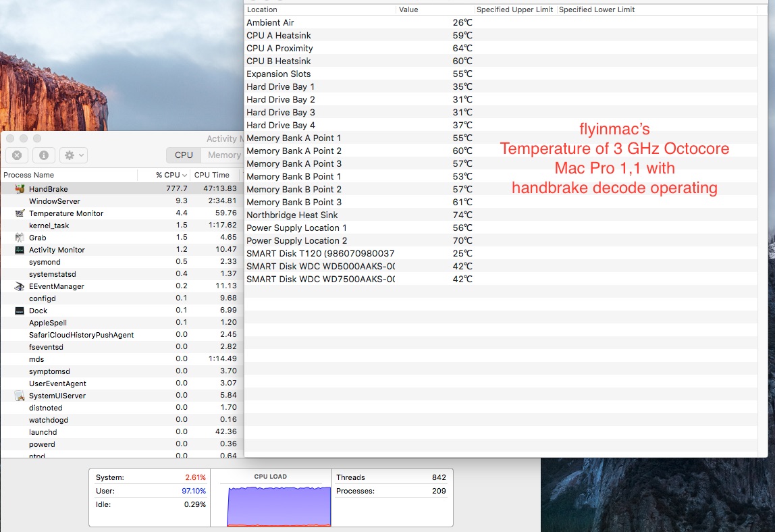The width and height of the screenshot is (775, 532).
Task: Select the Memory Bank B Point 3 row
Action: tap(501, 203)
